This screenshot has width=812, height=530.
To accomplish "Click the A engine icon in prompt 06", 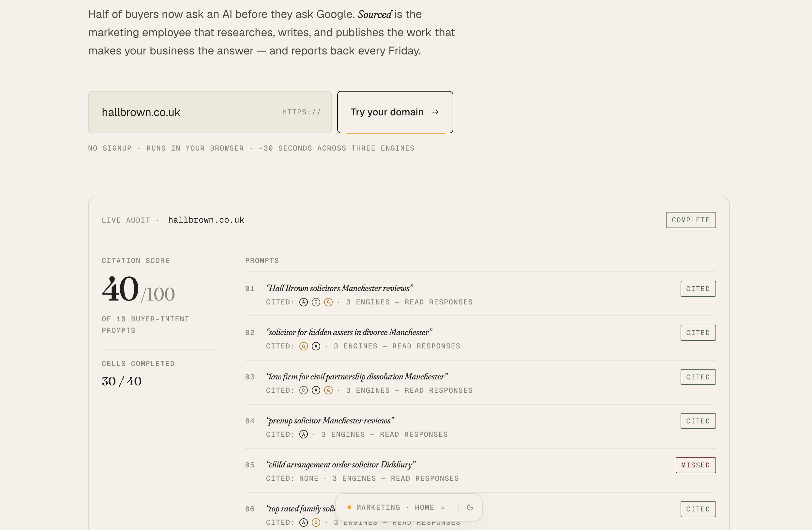I will pos(303,522).
